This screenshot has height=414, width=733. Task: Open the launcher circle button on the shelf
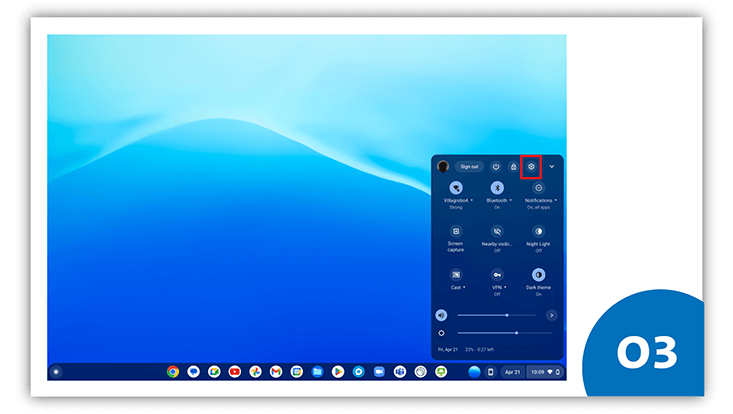point(56,371)
